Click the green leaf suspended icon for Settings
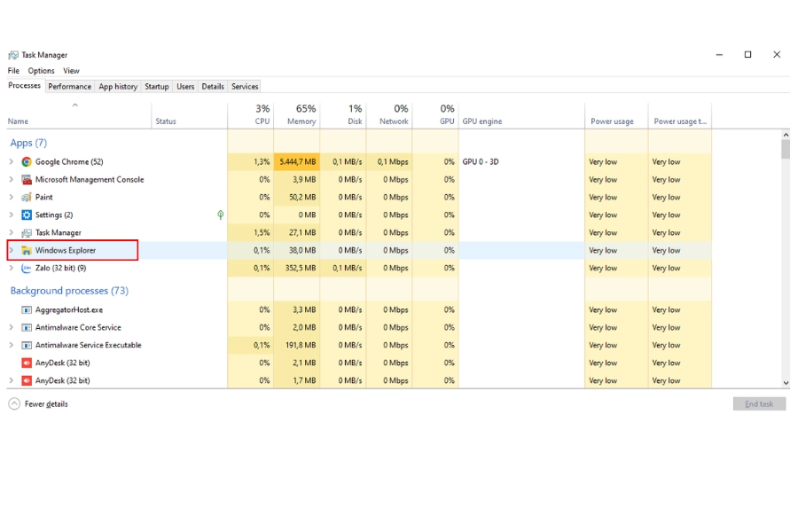Screen dimensions: 798x532 point(221,215)
